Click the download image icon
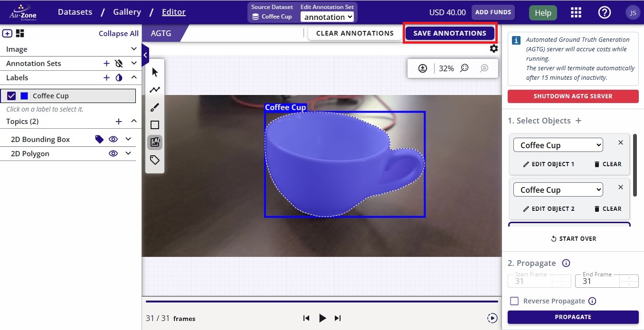Screen dimensions: 644x330 tap(423, 68)
